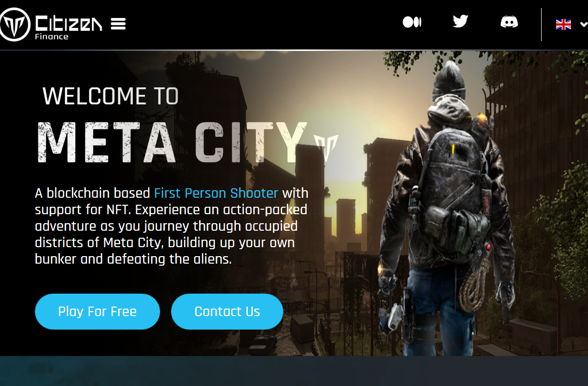Follow the First Person Shooter highlighted text
588x386 pixels.
pyautogui.click(x=216, y=193)
